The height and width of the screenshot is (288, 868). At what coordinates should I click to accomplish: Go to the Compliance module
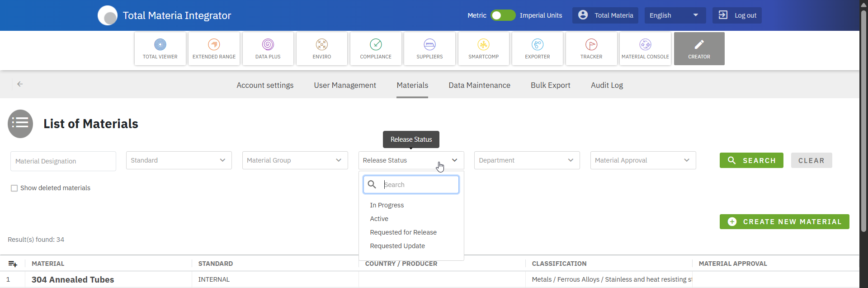tap(376, 49)
